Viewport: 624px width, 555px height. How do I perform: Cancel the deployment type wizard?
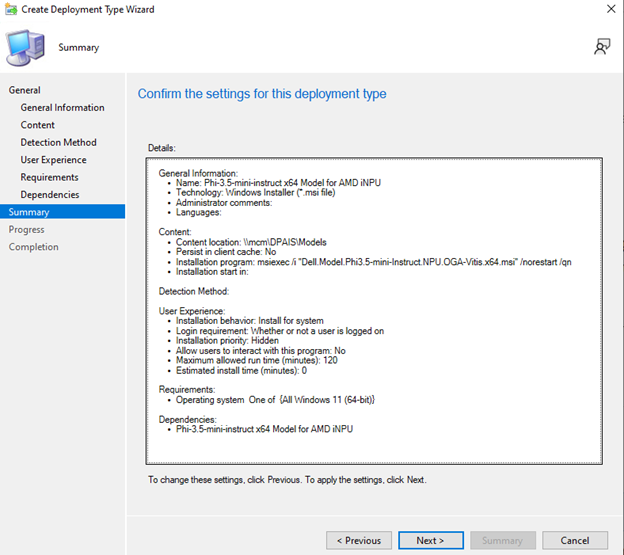click(x=574, y=540)
